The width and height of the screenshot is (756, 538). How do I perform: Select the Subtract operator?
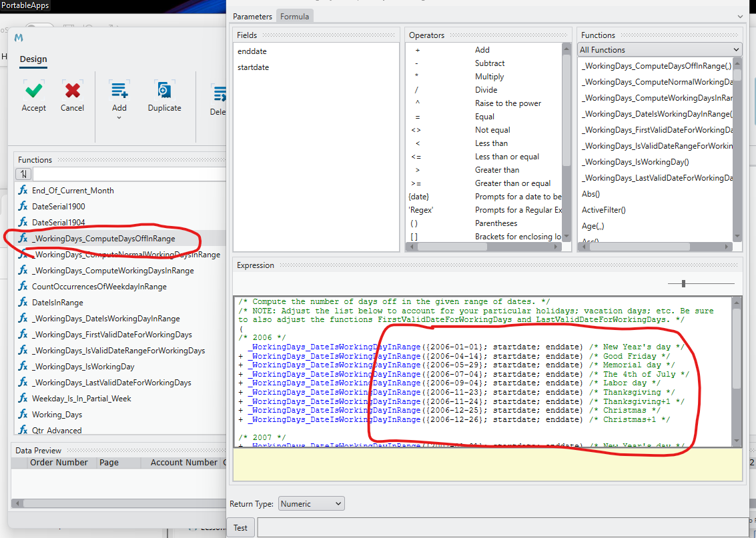[484, 63]
